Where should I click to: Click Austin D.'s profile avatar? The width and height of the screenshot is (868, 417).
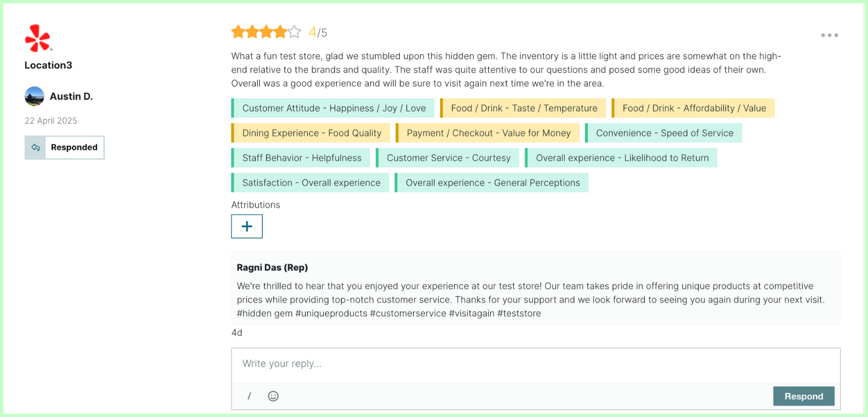(34, 96)
